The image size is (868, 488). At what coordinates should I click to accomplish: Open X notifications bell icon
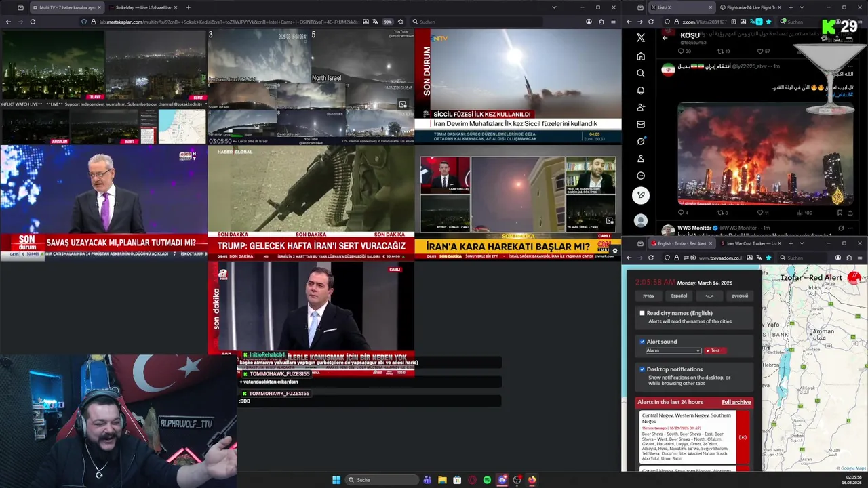click(641, 90)
